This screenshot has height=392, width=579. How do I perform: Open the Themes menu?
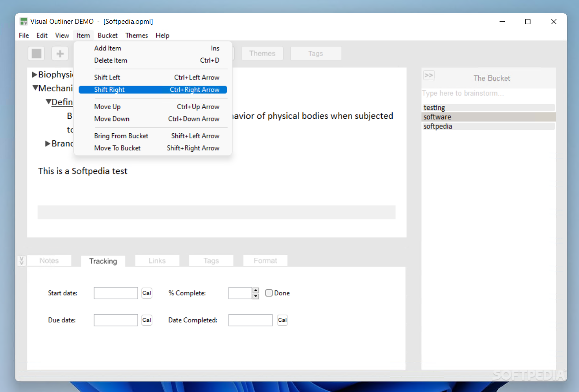(137, 35)
